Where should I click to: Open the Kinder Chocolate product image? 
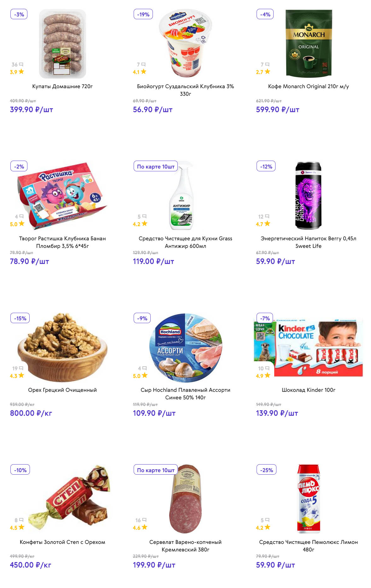308,348
